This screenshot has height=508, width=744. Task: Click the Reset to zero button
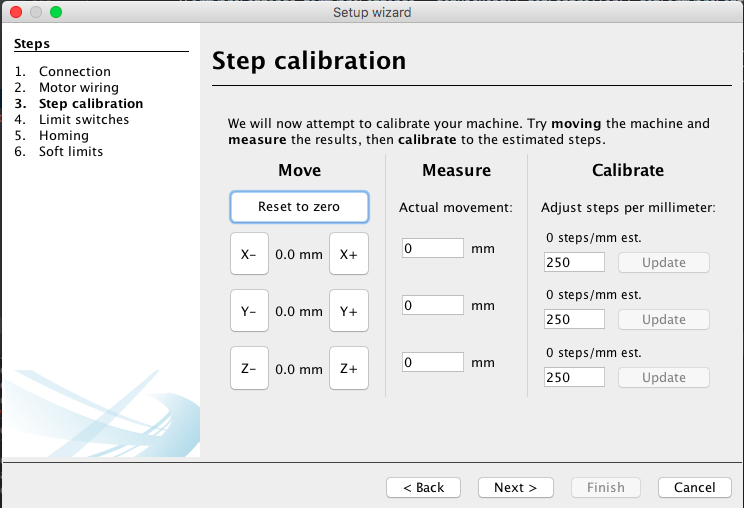coord(299,207)
